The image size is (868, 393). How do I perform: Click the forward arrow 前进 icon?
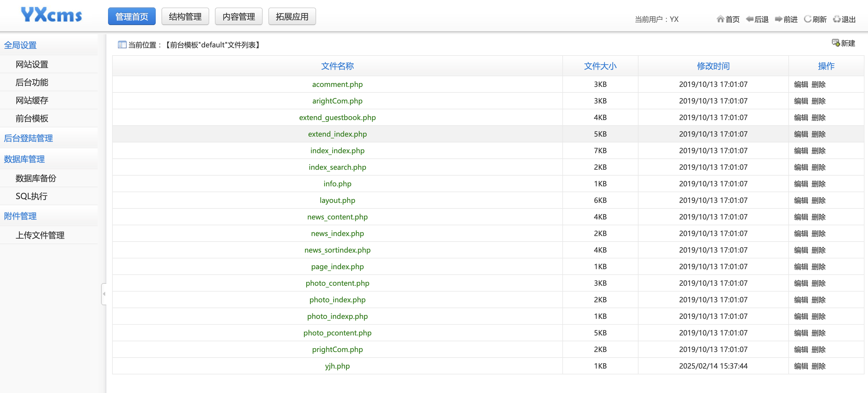pyautogui.click(x=778, y=19)
